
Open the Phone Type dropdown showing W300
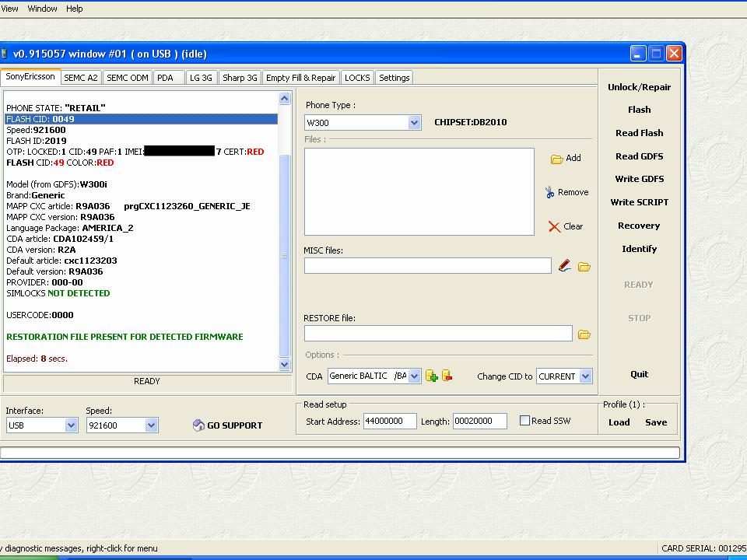[x=414, y=122]
